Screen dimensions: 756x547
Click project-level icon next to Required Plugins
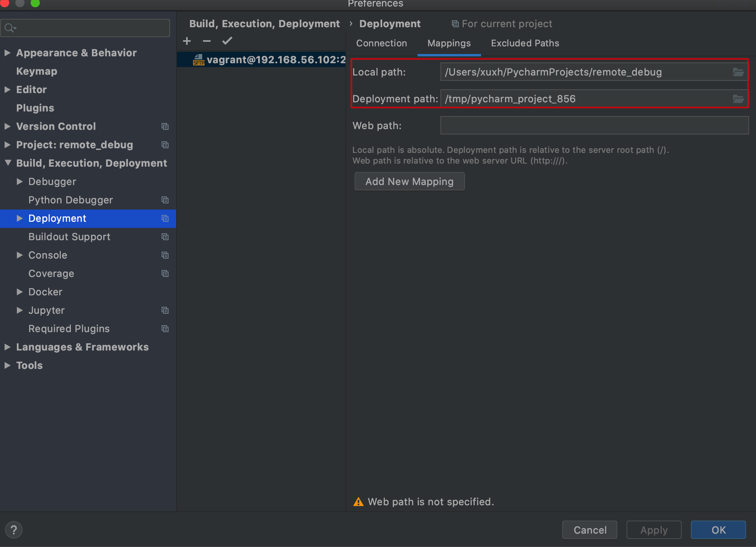[165, 329]
